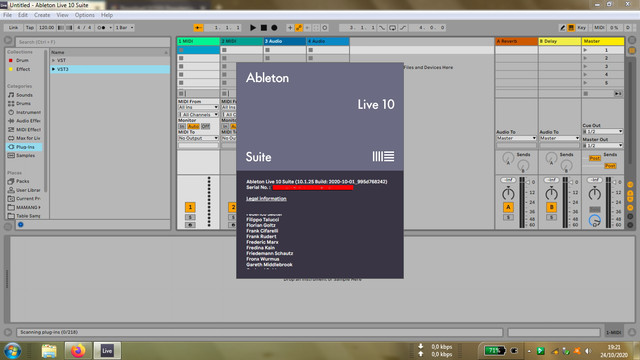Image resolution: width=640 pixels, height=360 pixels.
Task: Open 'All Channels' dropdown on track 1
Action: coord(198,115)
